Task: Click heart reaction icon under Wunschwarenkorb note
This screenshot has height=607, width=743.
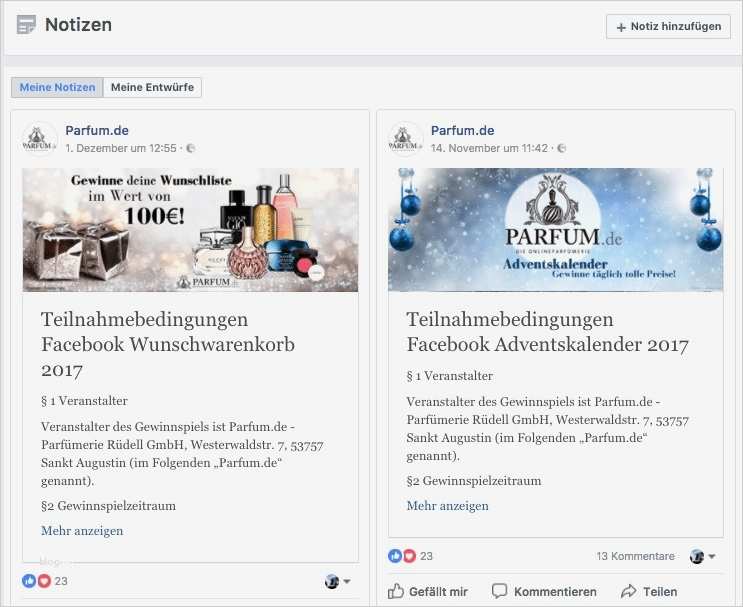Action: pos(44,581)
